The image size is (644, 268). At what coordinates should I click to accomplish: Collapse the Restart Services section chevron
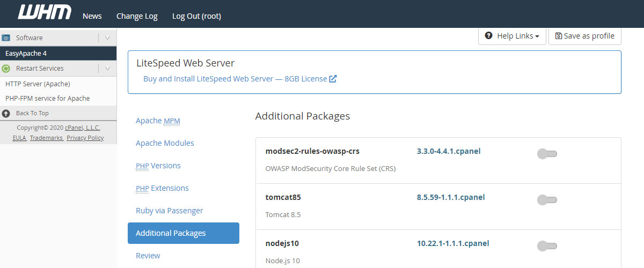point(107,69)
